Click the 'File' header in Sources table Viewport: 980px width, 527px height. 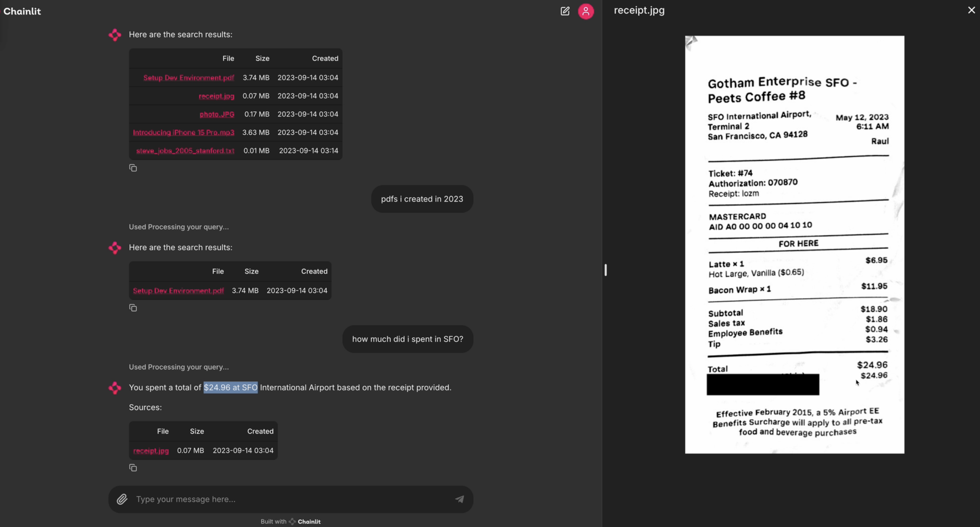pyautogui.click(x=163, y=431)
